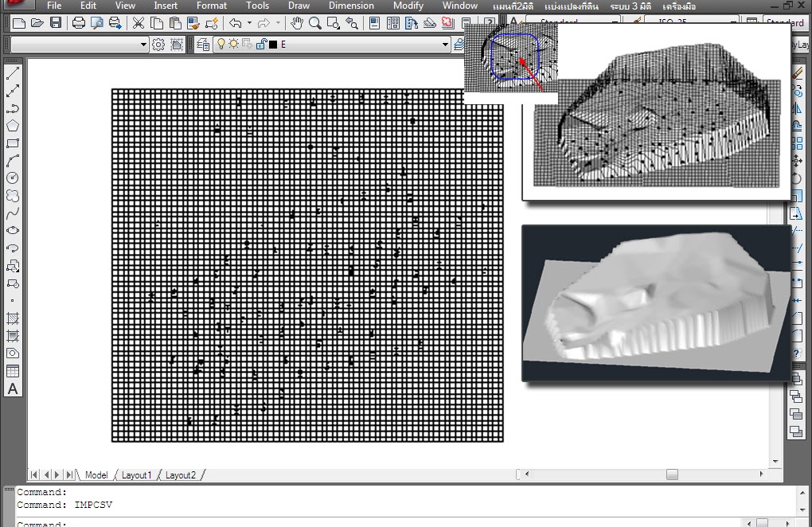Activate the Pan hand tool

[x=297, y=23]
